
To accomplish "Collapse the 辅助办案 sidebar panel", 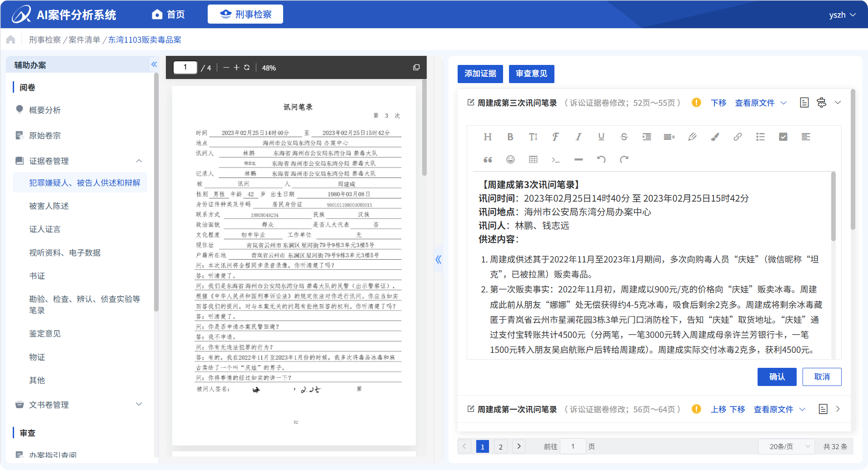I will 154,64.
